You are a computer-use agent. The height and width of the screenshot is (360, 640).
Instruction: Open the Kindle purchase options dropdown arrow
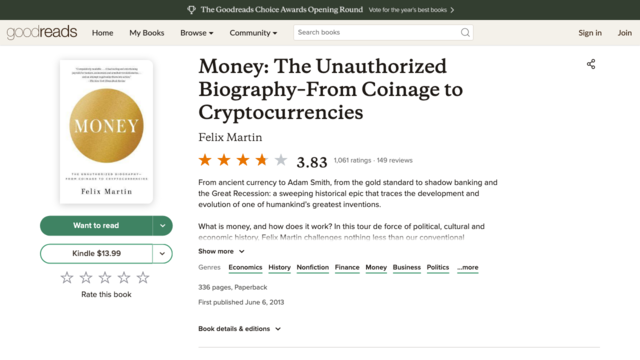coord(162,253)
